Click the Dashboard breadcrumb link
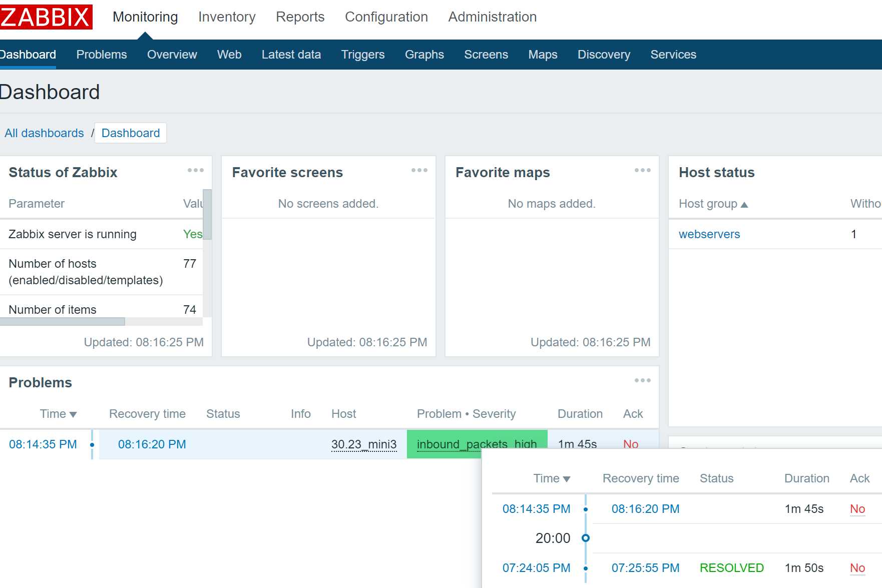Screen dimensions: 882x588 (x=131, y=133)
